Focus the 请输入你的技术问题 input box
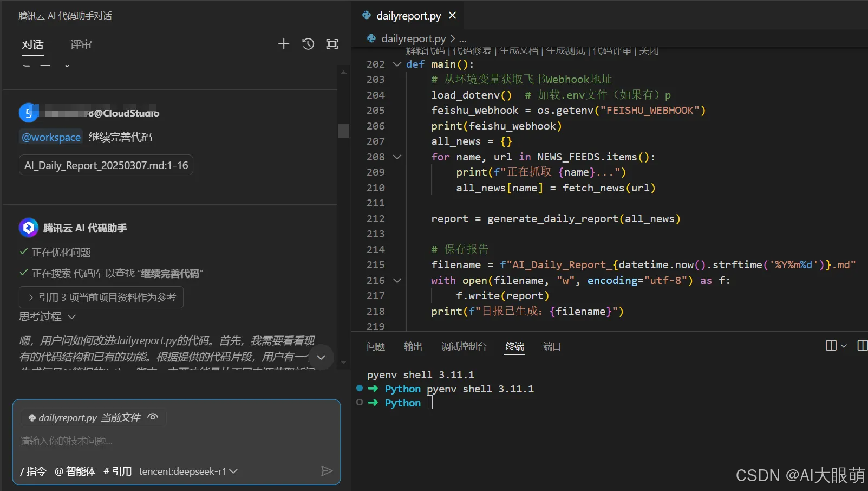868x491 pixels. pyautogui.click(x=176, y=441)
